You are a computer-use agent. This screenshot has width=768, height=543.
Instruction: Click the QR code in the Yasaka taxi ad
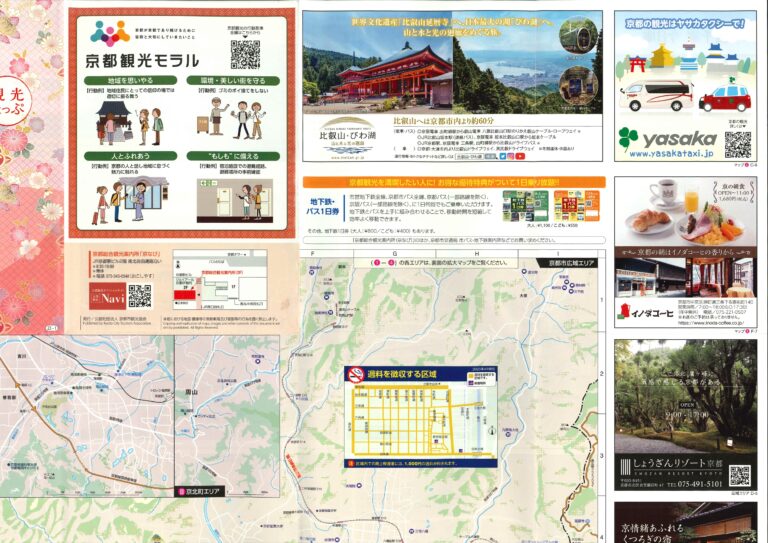pyautogui.click(x=736, y=144)
